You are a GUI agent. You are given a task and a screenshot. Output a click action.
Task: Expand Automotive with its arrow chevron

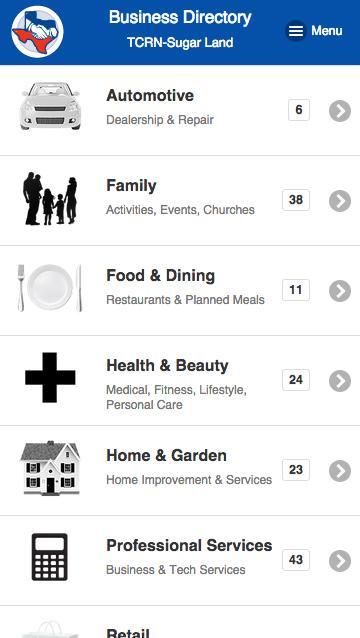pos(340,111)
